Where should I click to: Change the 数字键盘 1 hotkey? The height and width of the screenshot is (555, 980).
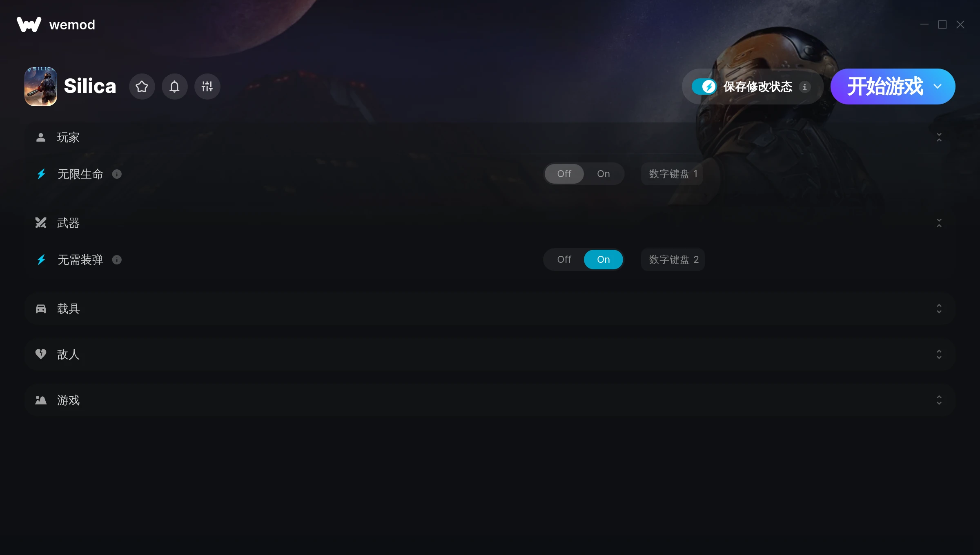[x=673, y=174]
